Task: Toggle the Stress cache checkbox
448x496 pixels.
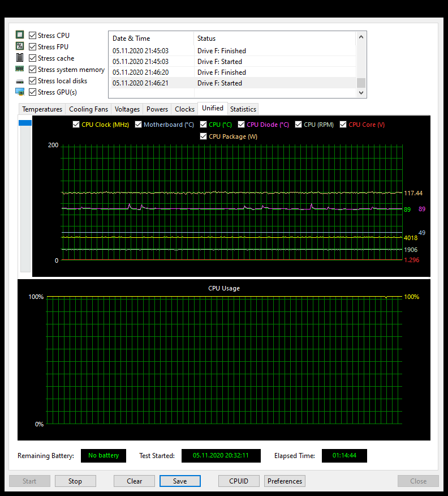Action: [32, 58]
